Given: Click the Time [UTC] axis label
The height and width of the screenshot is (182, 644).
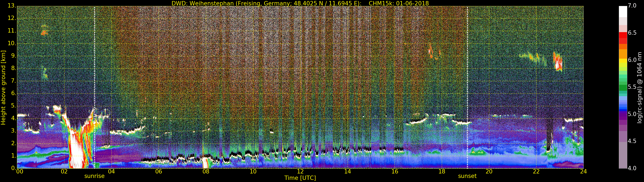Looking at the screenshot, I should pos(300,178).
